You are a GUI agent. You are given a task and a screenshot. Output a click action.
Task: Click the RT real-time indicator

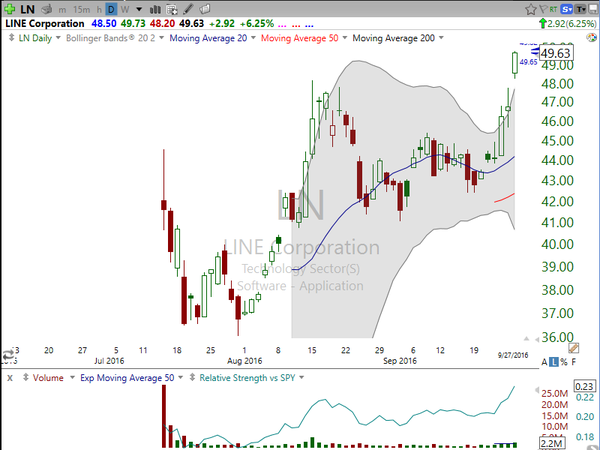[x=553, y=9]
